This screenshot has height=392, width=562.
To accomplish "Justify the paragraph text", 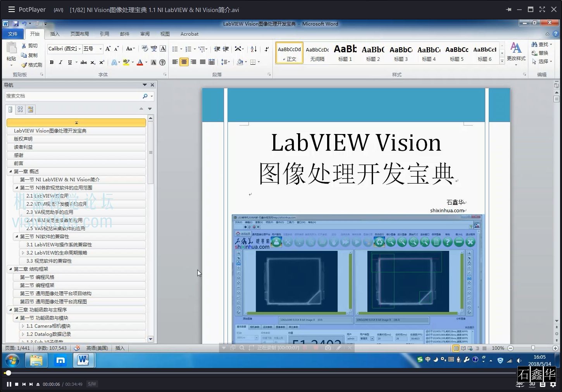I will coord(202,62).
